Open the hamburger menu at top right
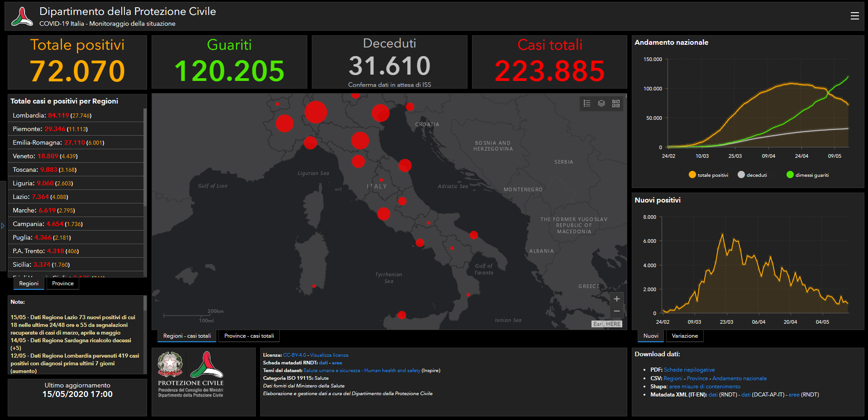Image resolution: width=868 pixels, height=420 pixels. coord(854,16)
